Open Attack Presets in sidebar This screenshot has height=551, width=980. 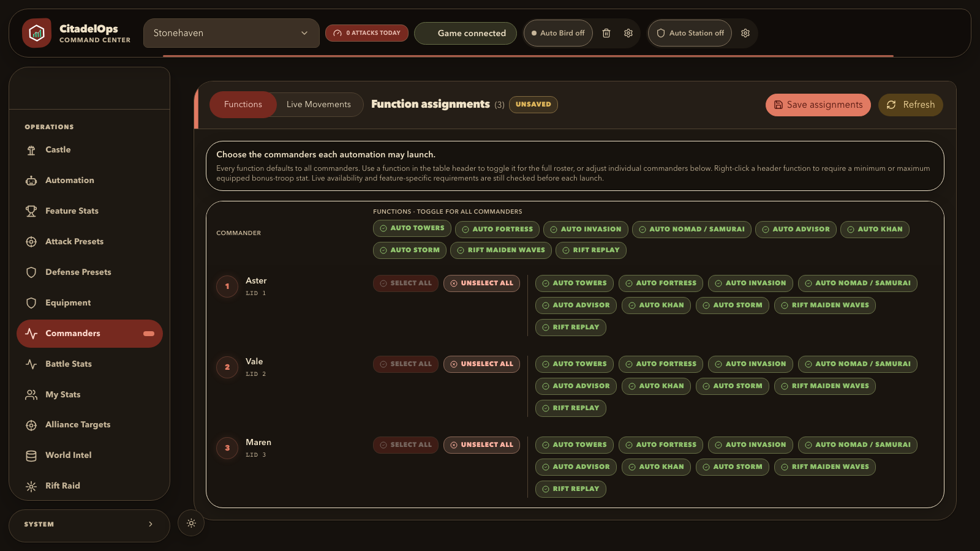coord(89,242)
